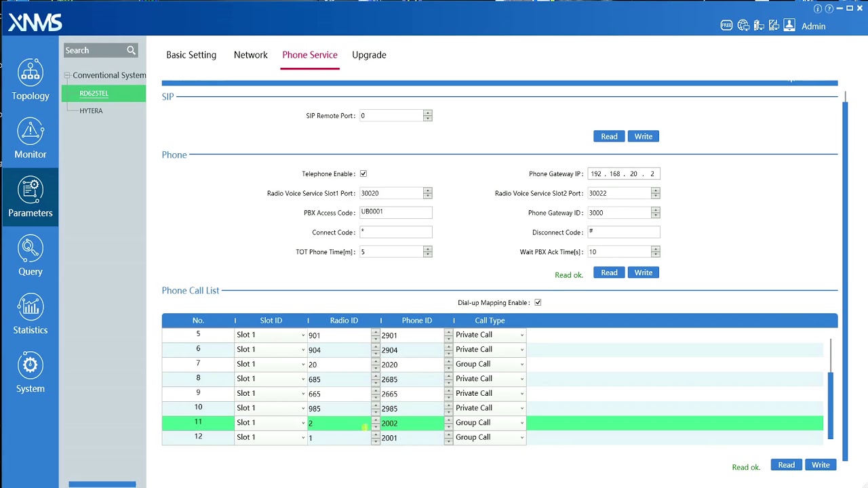This screenshot has height=488, width=868.
Task: Click the server connection icon in header
Action: coord(758,26)
